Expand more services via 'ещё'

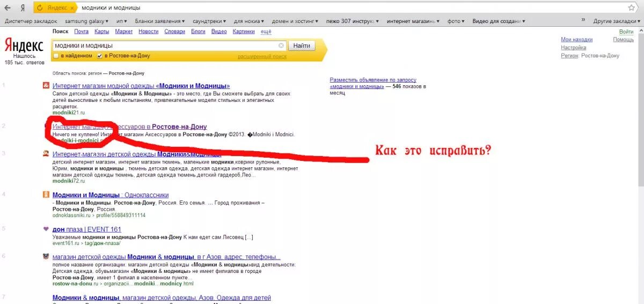pos(266,32)
